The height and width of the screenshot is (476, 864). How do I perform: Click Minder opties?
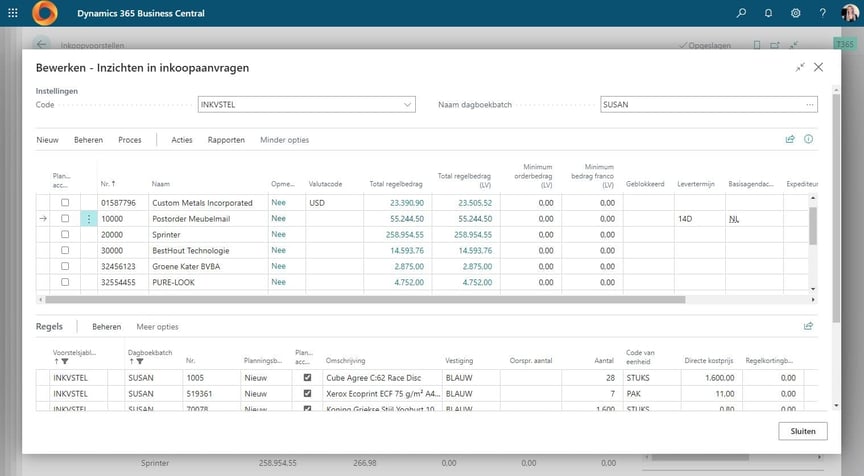pos(284,140)
